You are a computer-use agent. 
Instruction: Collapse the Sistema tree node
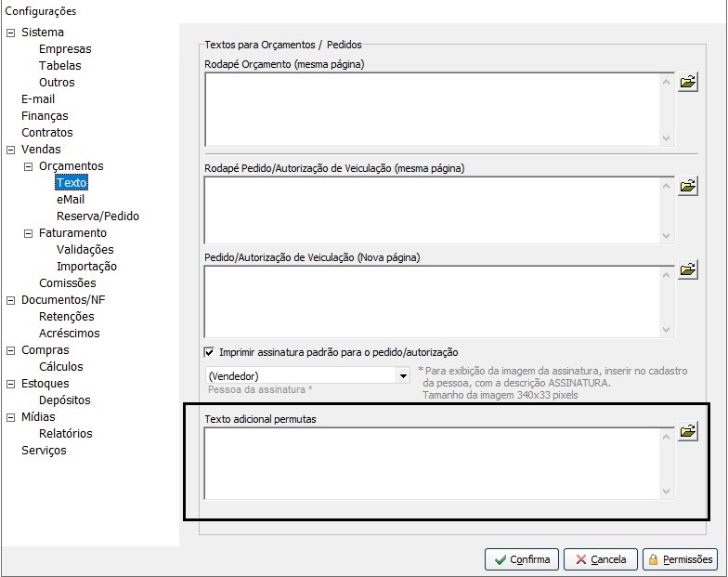tap(11, 33)
